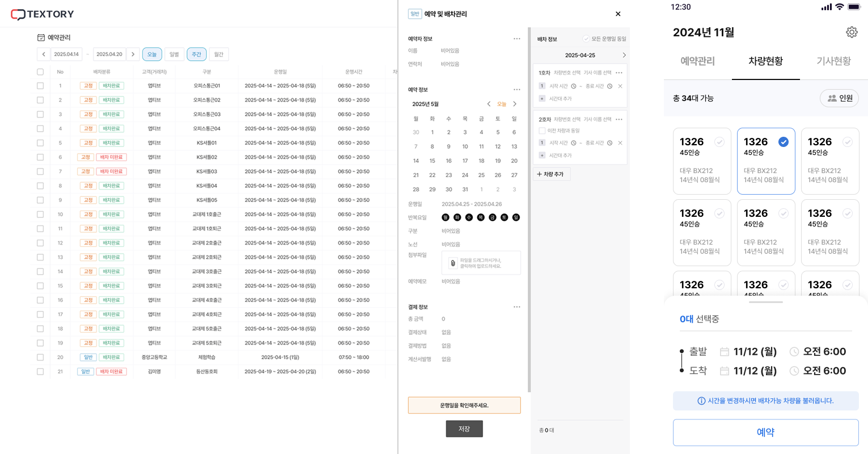Advance to next date after 2025-04-25
868x454 pixels.
click(624, 55)
